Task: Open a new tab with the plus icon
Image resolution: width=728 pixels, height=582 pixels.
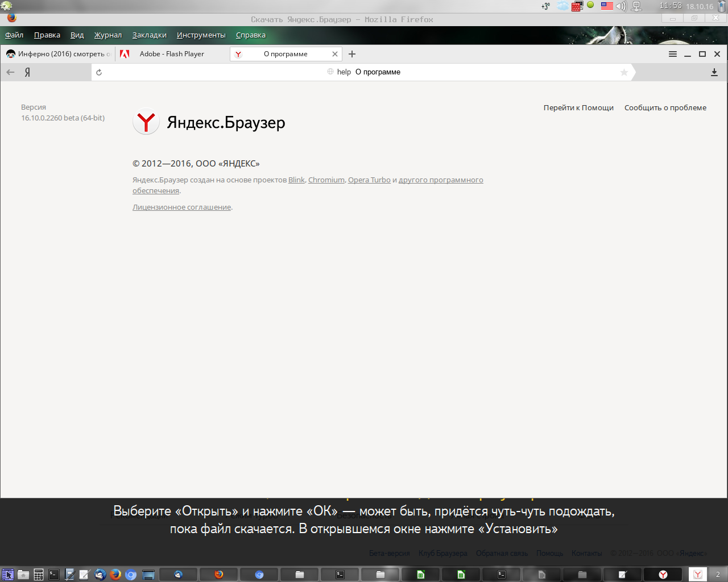Action: click(x=352, y=54)
